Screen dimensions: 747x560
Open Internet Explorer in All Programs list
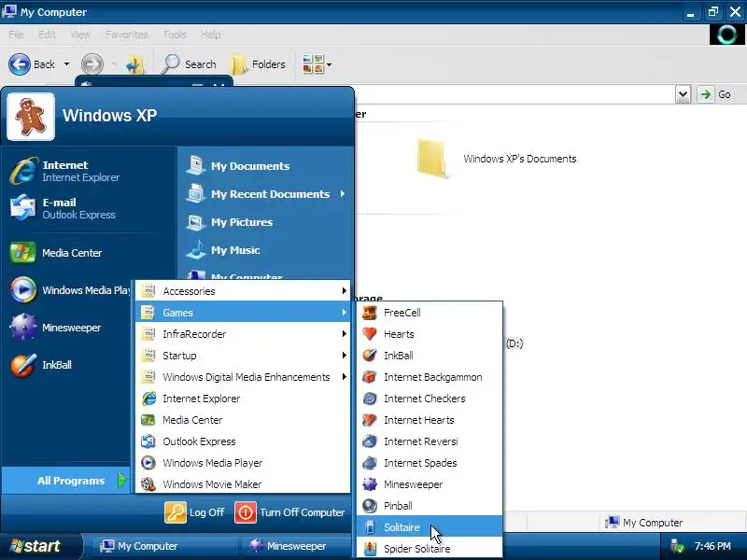[243, 399]
